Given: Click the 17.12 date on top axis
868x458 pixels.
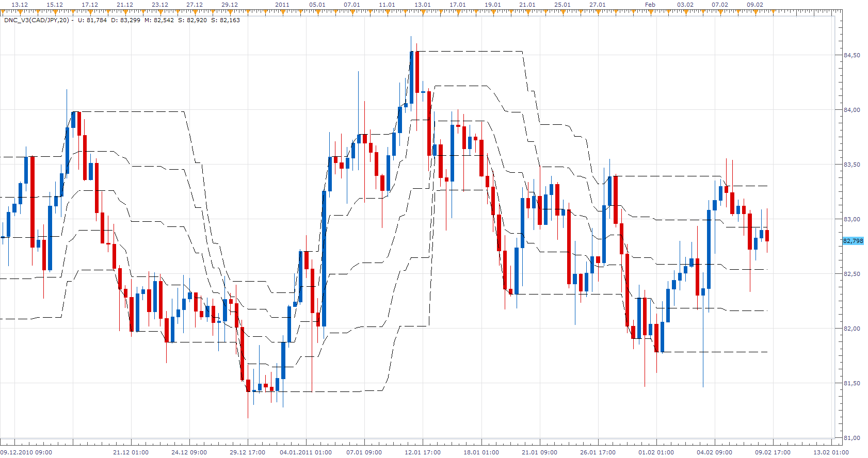Looking at the screenshot, I should click(x=90, y=5).
